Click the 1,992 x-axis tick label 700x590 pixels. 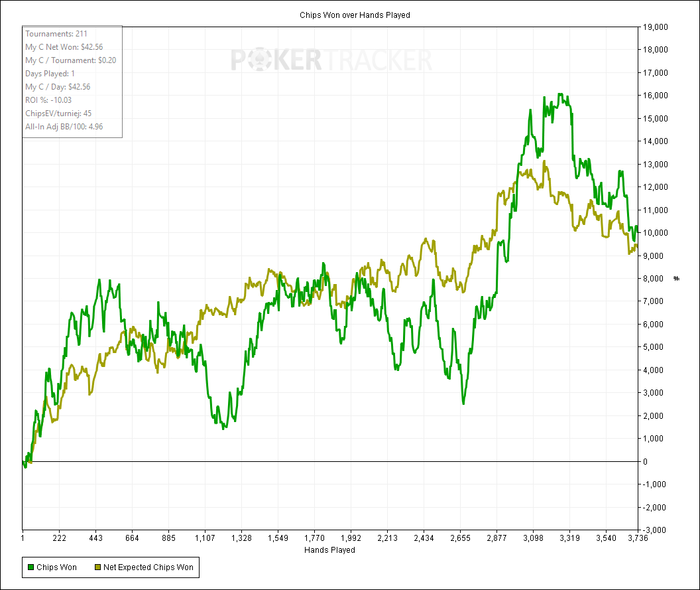tap(351, 538)
